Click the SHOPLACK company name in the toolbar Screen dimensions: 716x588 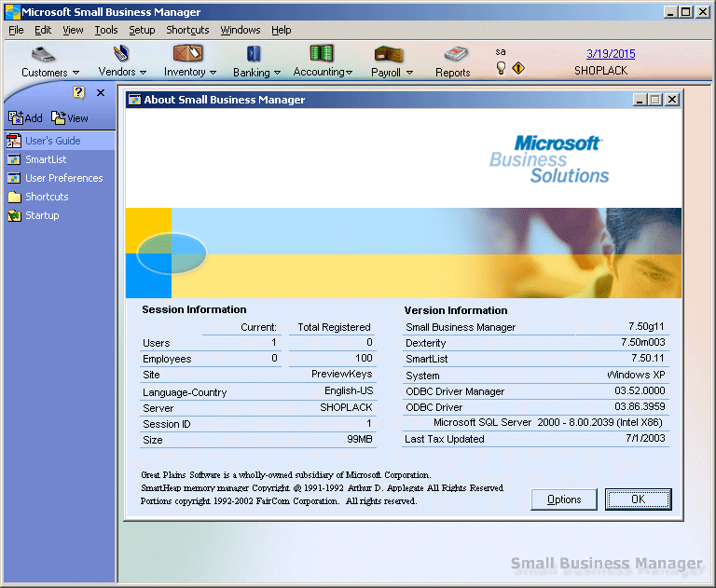click(601, 71)
